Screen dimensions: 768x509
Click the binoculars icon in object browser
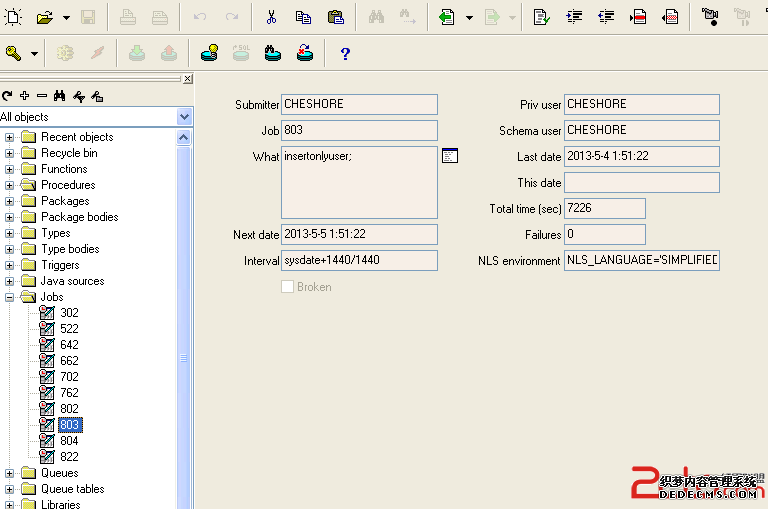tap(59, 96)
